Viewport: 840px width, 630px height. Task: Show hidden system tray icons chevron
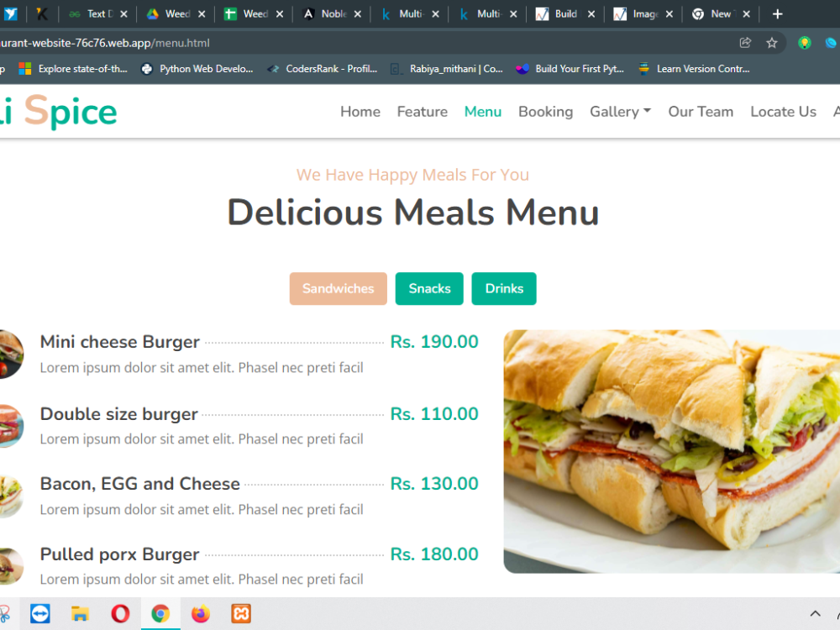pyautogui.click(x=815, y=614)
